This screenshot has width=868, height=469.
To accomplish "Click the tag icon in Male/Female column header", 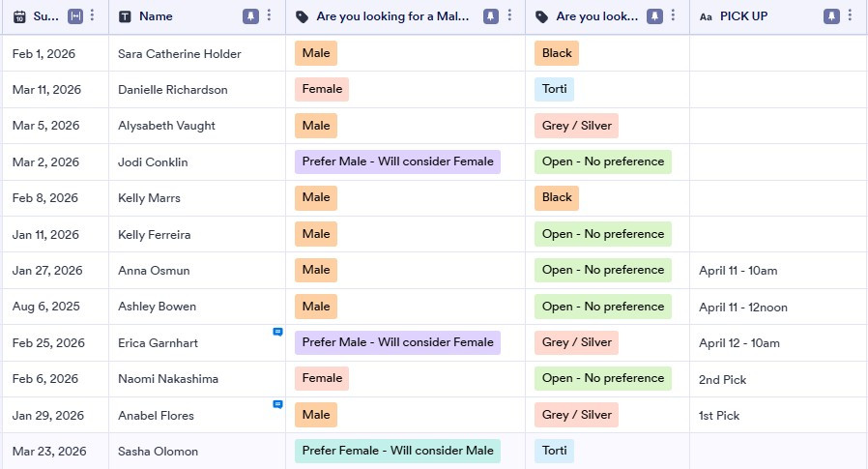I will click(303, 16).
